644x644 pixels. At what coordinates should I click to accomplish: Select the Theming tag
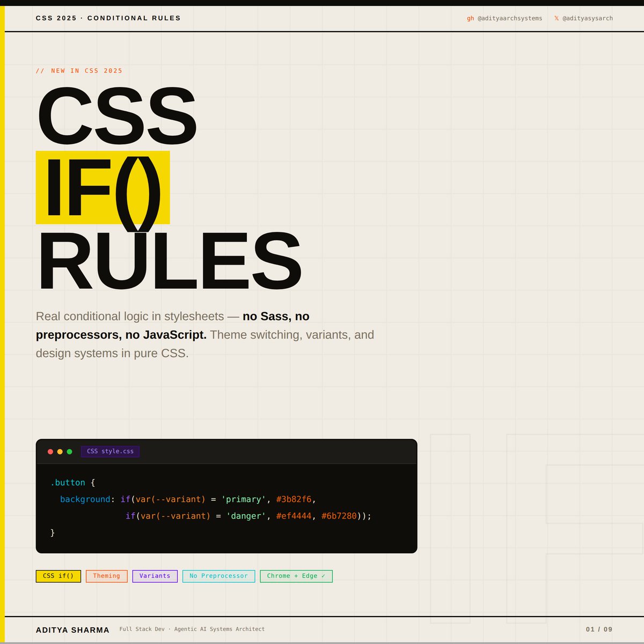point(107,576)
